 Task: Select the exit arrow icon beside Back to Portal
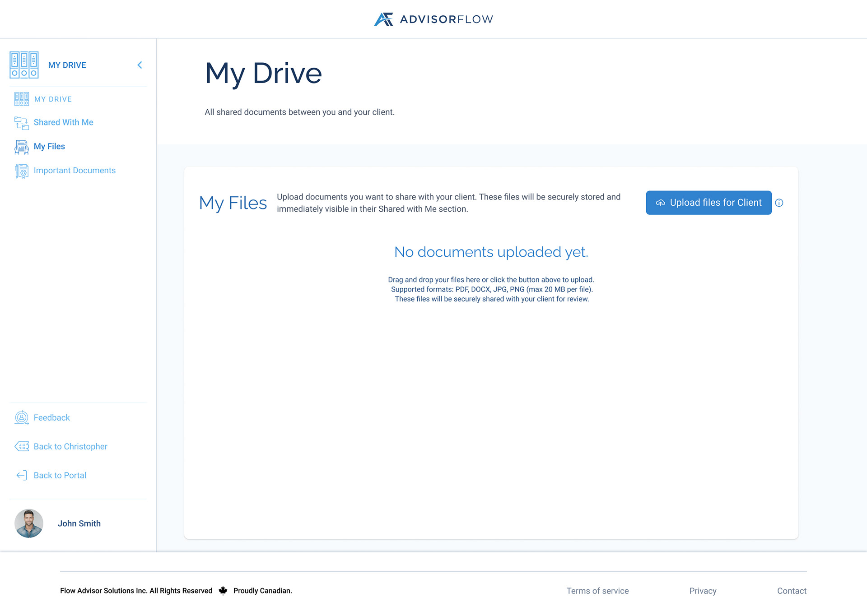[21, 475]
